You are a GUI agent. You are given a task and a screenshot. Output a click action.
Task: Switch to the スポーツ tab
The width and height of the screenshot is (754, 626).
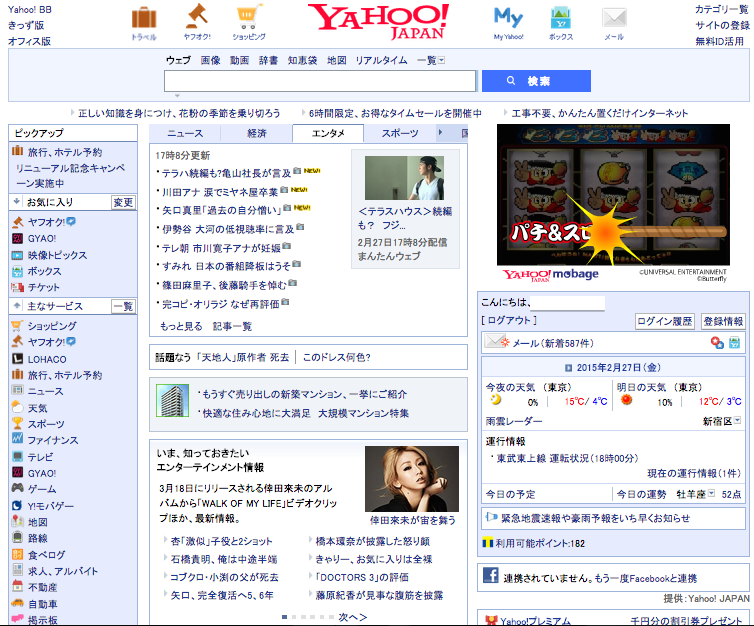400,133
